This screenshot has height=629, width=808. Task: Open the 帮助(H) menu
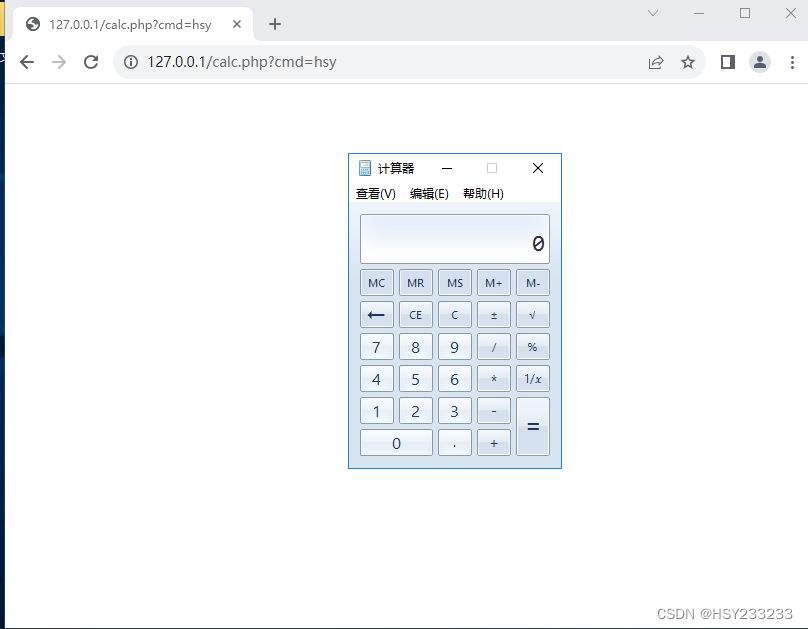tap(483, 194)
